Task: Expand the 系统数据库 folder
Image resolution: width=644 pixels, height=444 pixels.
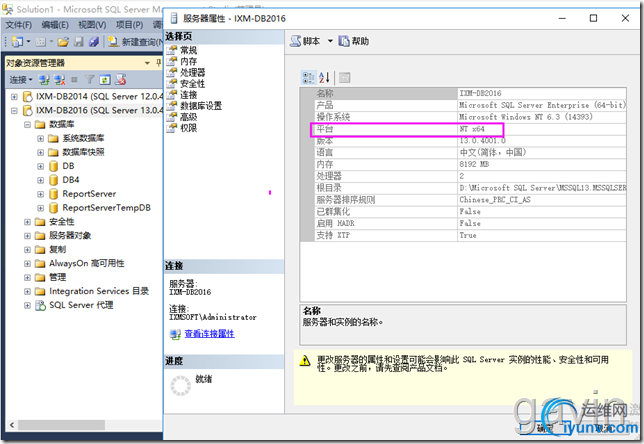Action: [41, 138]
